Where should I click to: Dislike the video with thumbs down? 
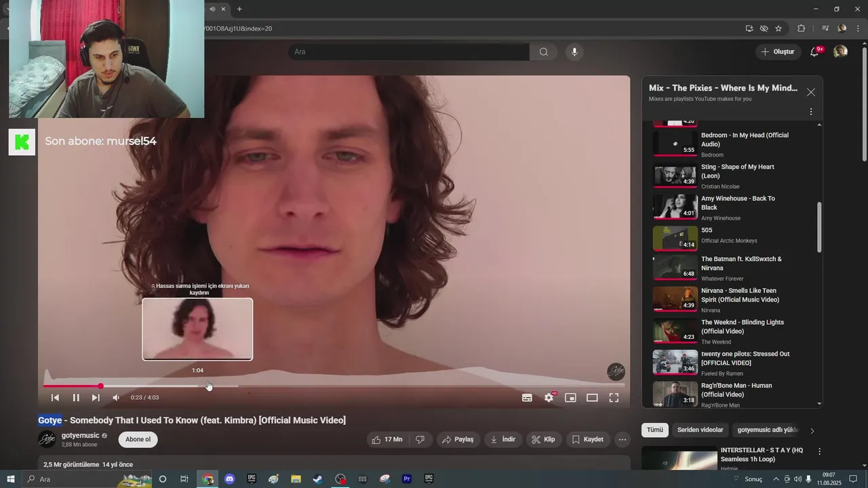[420, 439]
